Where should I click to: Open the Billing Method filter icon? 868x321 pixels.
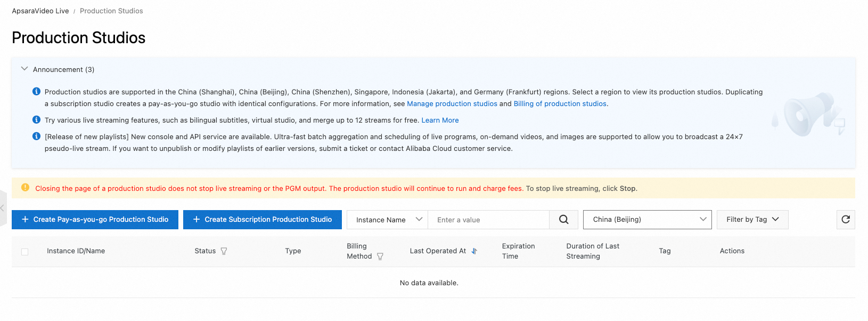(x=380, y=256)
